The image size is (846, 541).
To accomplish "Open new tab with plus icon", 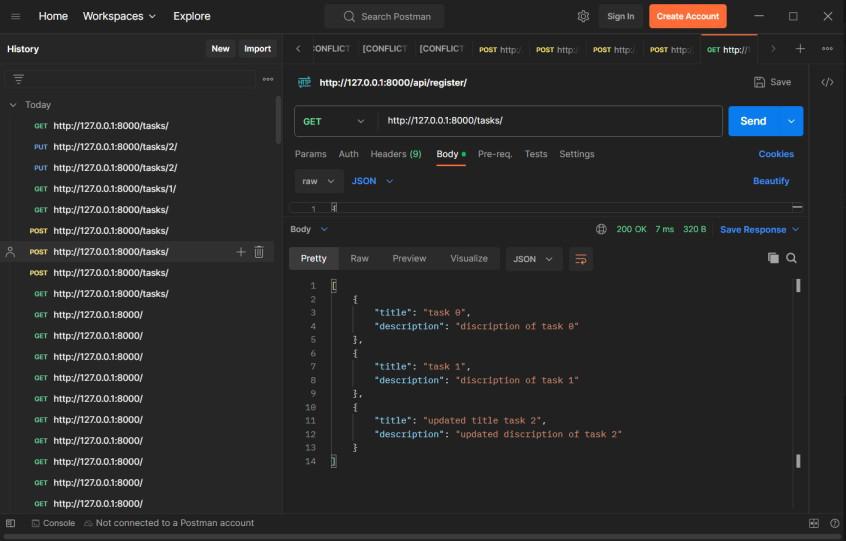I will (x=800, y=49).
